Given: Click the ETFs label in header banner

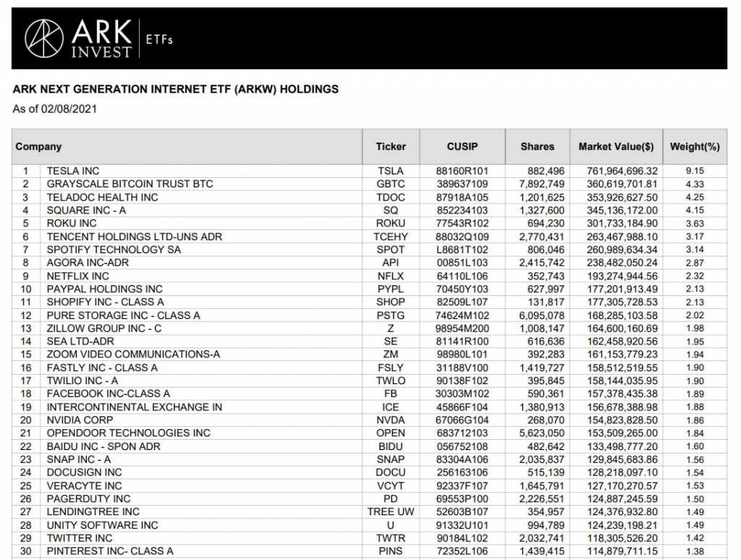Looking at the screenshot, I should pyautogui.click(x=159, y=39).
